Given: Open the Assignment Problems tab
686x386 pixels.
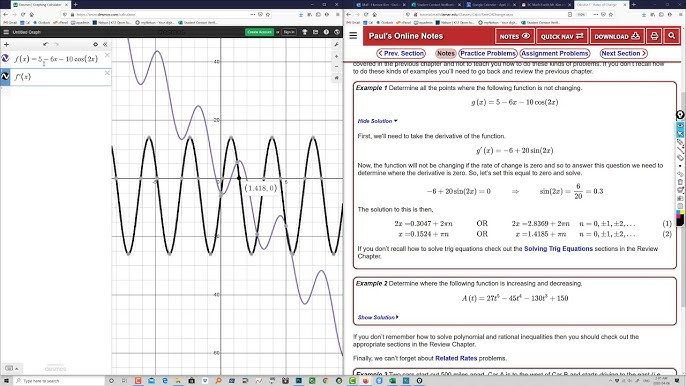Looking at the screenshot, I should (555, 53).
